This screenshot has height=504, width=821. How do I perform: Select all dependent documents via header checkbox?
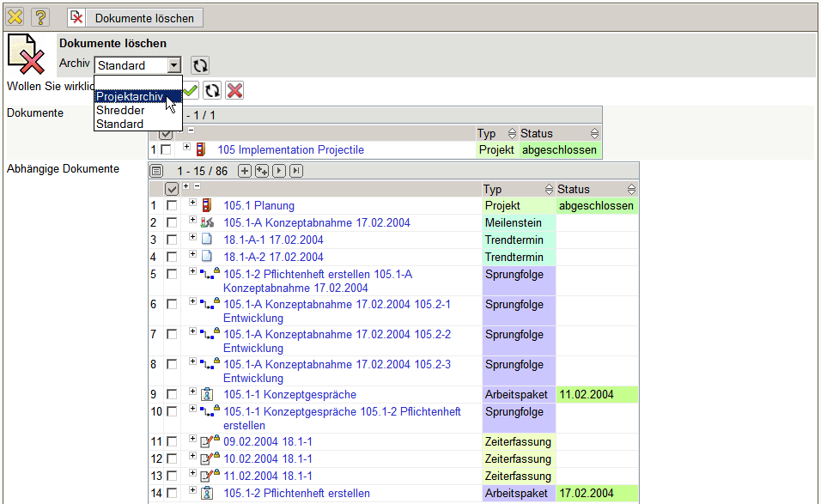[172, 189]
